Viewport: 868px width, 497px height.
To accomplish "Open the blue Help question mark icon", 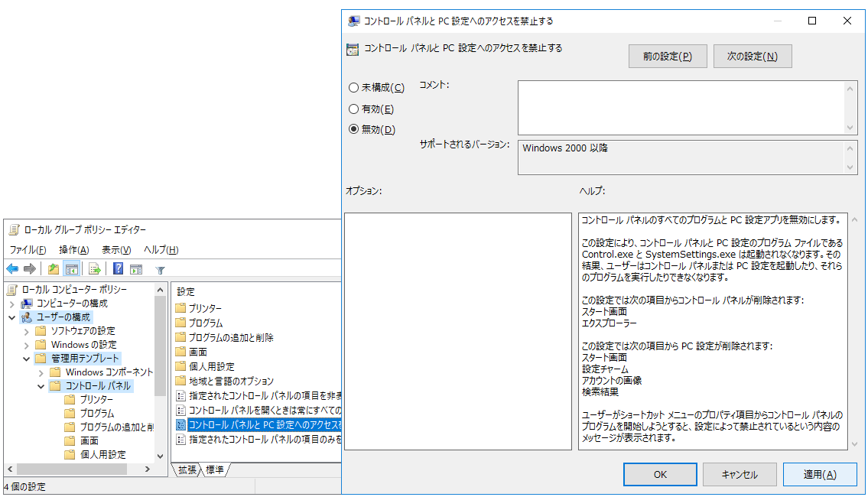I will click(x=118, y=268).
